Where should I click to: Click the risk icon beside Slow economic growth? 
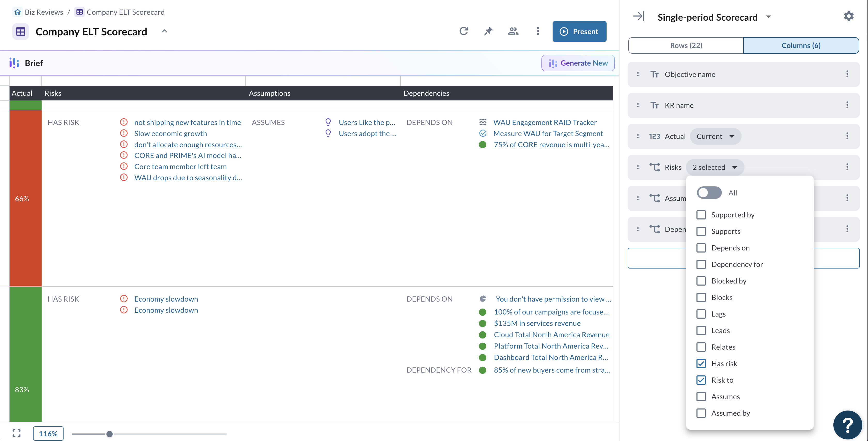tap(124, 133)
